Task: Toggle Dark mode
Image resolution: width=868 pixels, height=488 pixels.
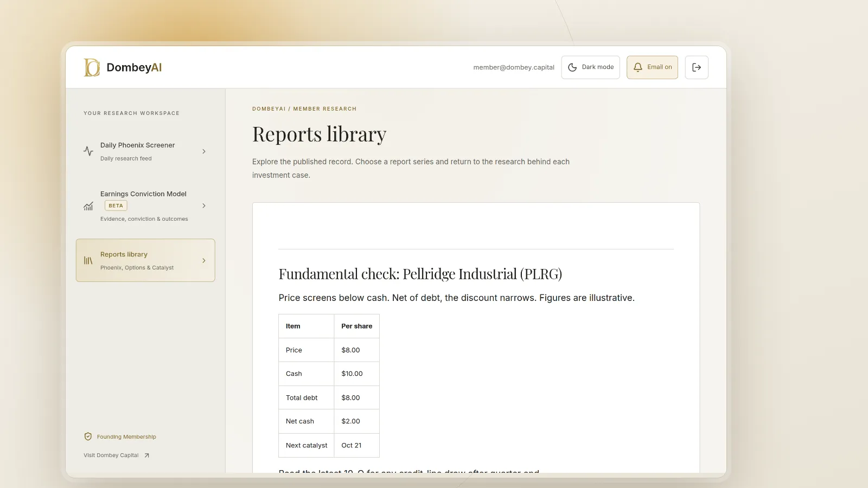Action: 590,67
